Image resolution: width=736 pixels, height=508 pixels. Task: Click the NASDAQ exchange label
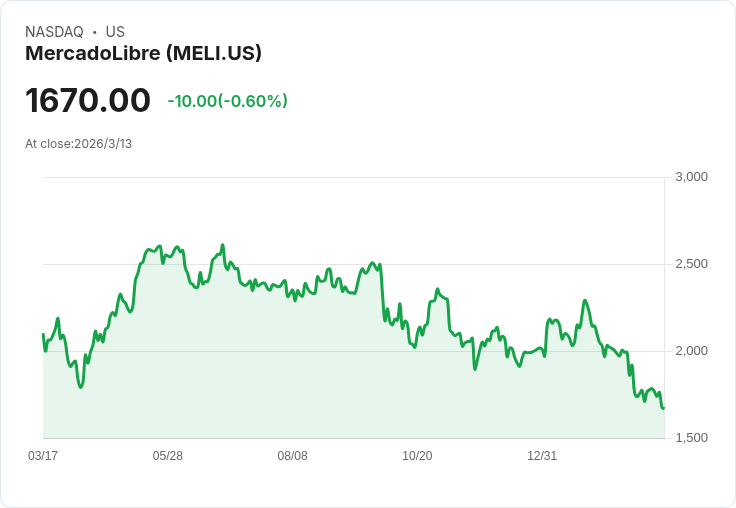[54, 32]
